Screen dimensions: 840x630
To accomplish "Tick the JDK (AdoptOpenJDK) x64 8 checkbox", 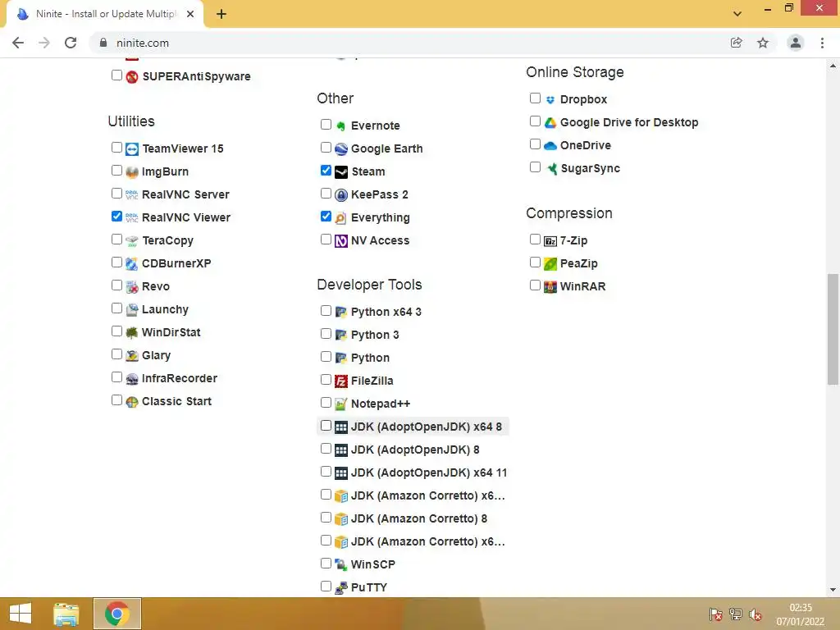I will click(x=326, y=426).
